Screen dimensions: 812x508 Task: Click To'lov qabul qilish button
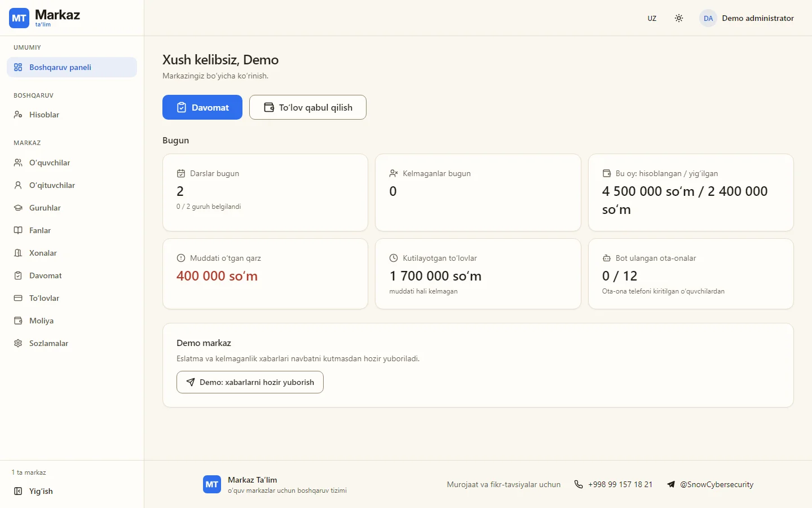pyautogui.click(x=308, y=107)
